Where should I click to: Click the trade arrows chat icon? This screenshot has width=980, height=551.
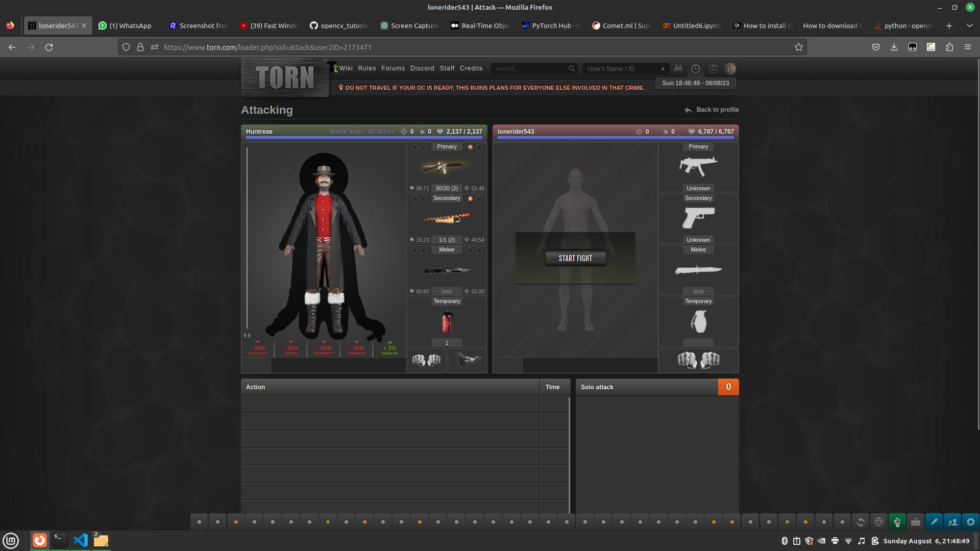(861, 522)
